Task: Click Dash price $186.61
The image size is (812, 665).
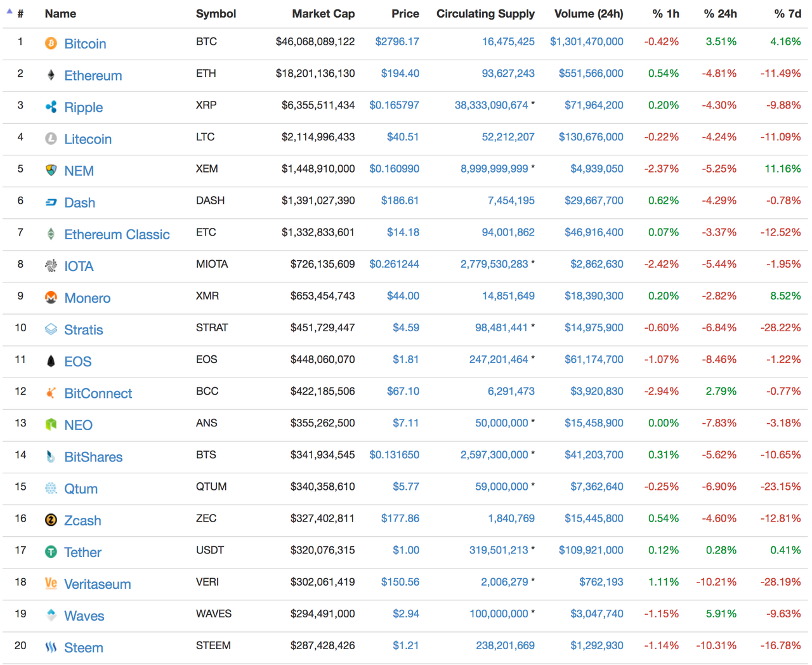Action: click(400, 200)
